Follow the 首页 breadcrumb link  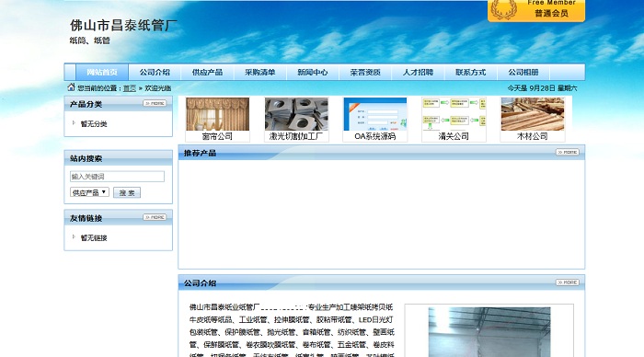tap(130, 88)
